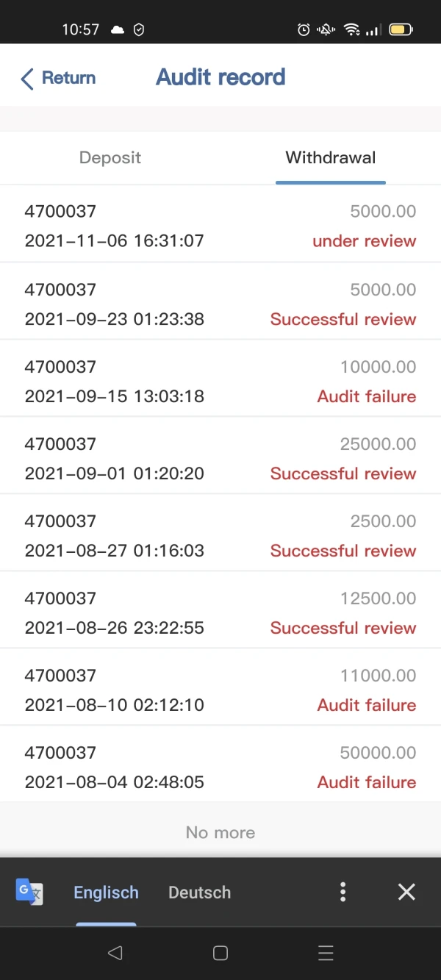Tap the Android home square button
The height and width of the screenshot is (980, 441).
click(x=220, y=953)
